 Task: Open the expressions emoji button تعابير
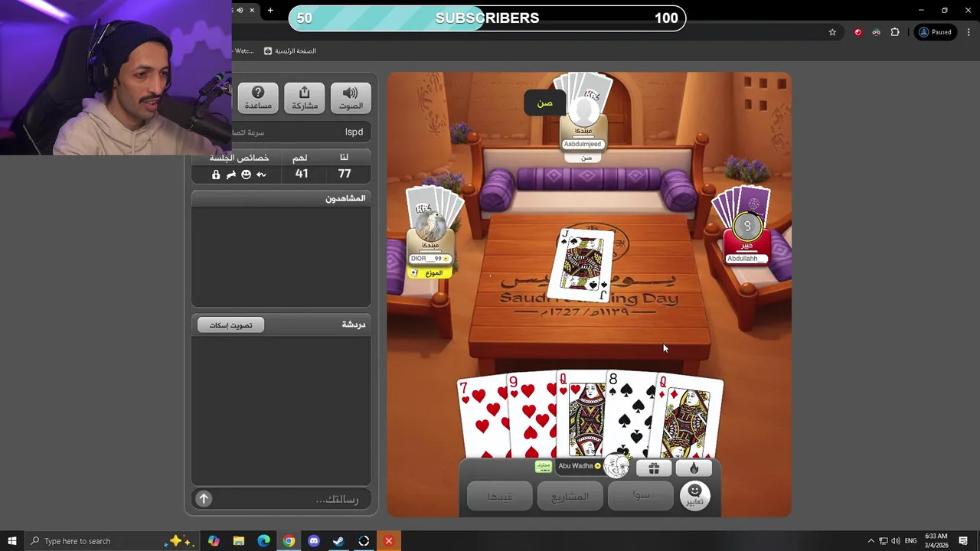(x=694, y=495)
